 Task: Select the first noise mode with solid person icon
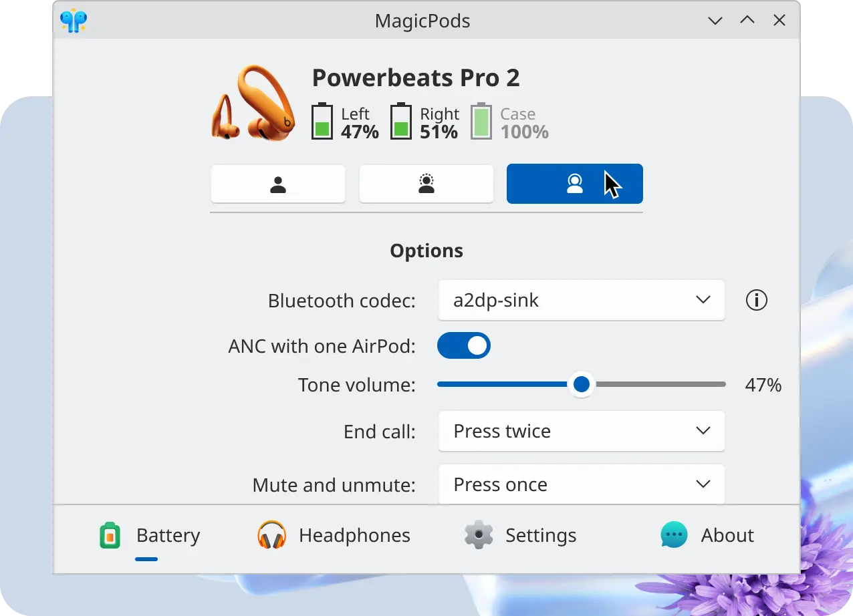point(278,184)
